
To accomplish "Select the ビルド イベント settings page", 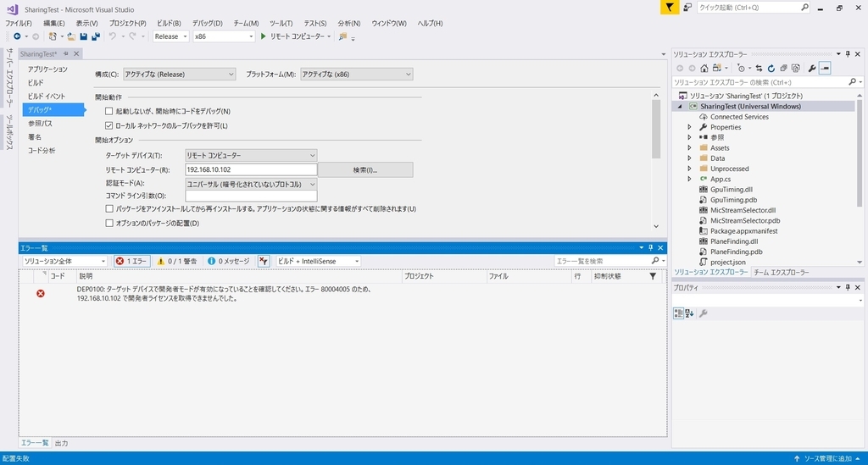I will pyautogui.click(x=47, y=97).
